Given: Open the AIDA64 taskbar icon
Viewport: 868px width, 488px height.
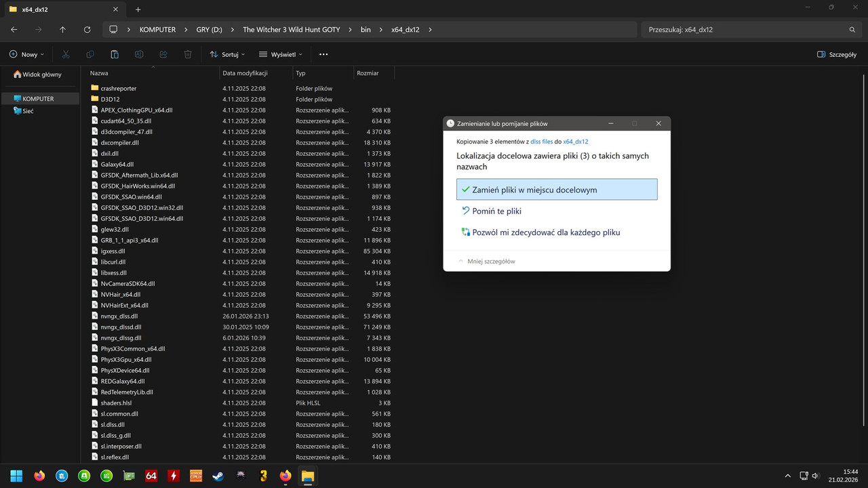Looking at the screenshot, I should click(151, 476).
